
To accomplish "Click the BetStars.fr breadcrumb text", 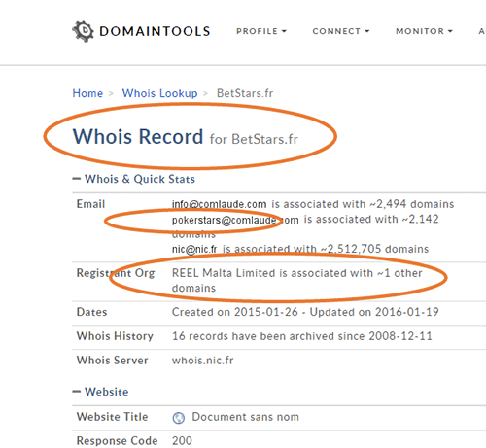I will pos(245,93).
